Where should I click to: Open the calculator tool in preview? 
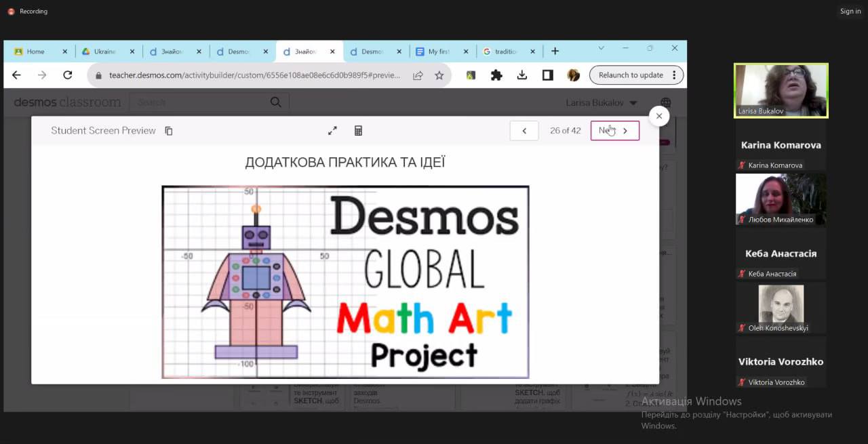pos(359,131)
